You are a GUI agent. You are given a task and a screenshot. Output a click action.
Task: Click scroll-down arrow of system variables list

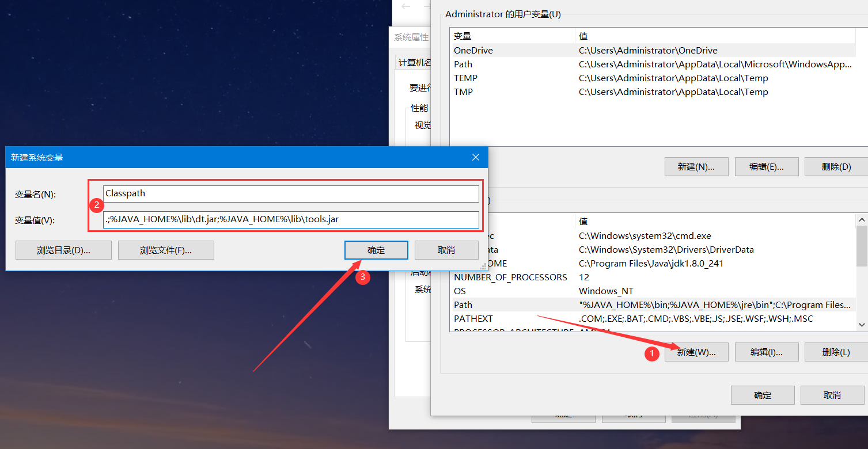pyautogui.click(x=862, y=325)
